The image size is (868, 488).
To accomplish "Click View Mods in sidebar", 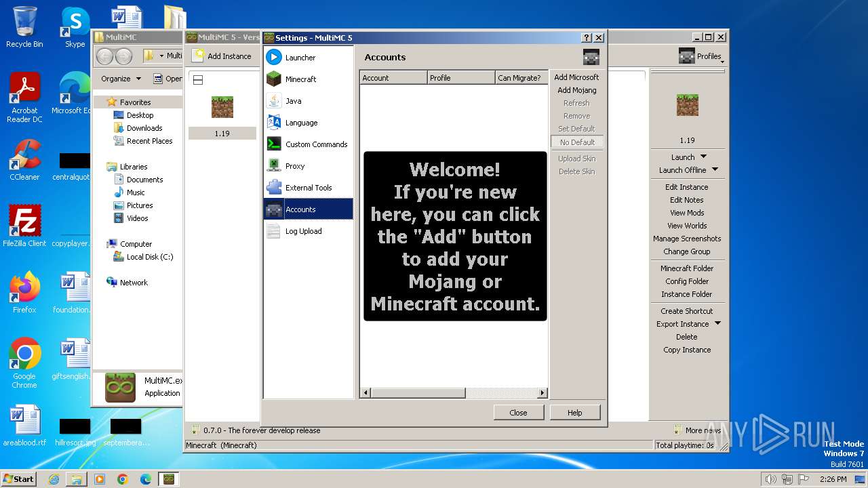I will [686, 213].
